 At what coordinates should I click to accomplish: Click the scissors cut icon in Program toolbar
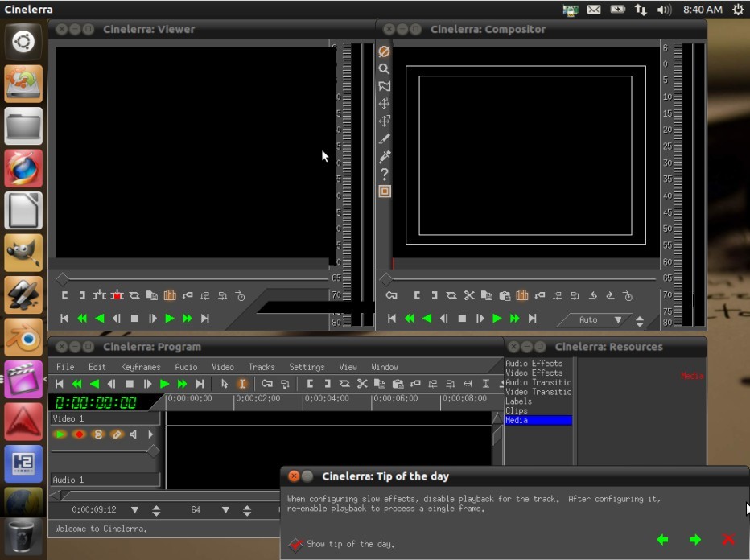pyautogui.click(x=362, y=384)
